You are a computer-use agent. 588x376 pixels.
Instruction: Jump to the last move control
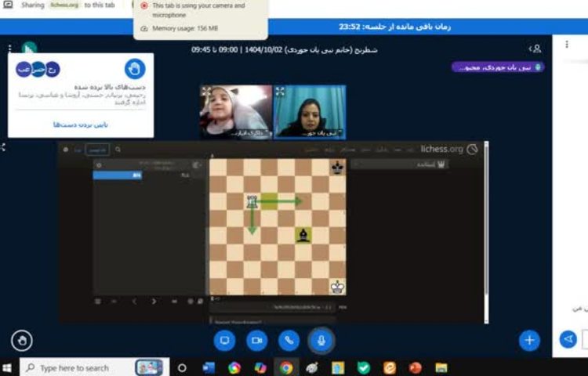click(x=174, y=301)
